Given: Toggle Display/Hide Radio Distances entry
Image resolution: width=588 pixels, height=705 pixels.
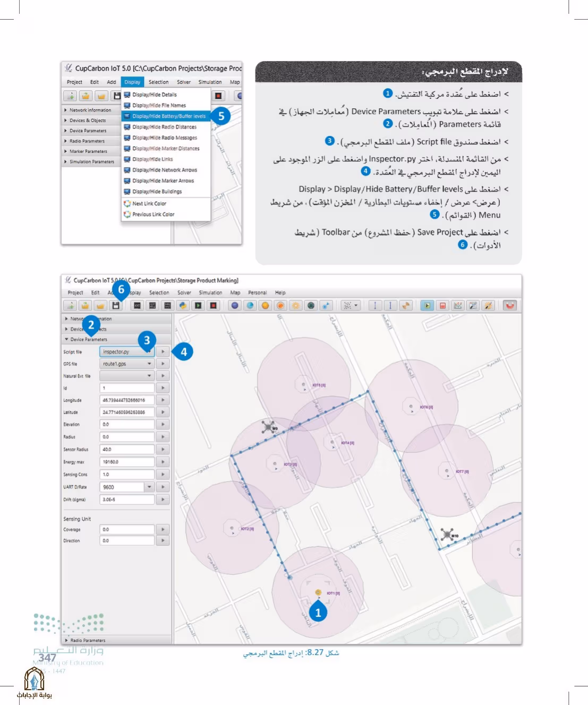Looking at the screenshot, I should 166,127.
